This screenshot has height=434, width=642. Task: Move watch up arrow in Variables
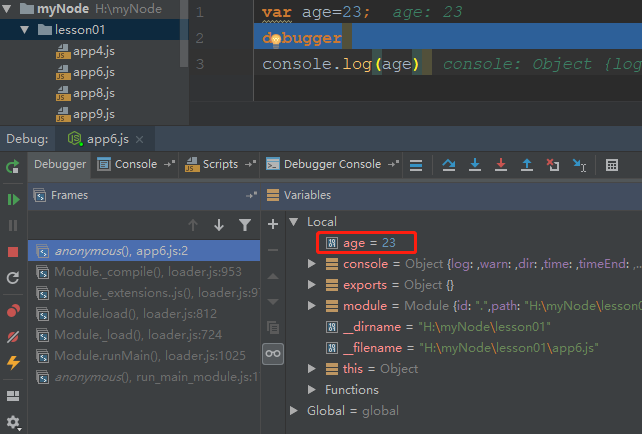[x=273, y=276]
